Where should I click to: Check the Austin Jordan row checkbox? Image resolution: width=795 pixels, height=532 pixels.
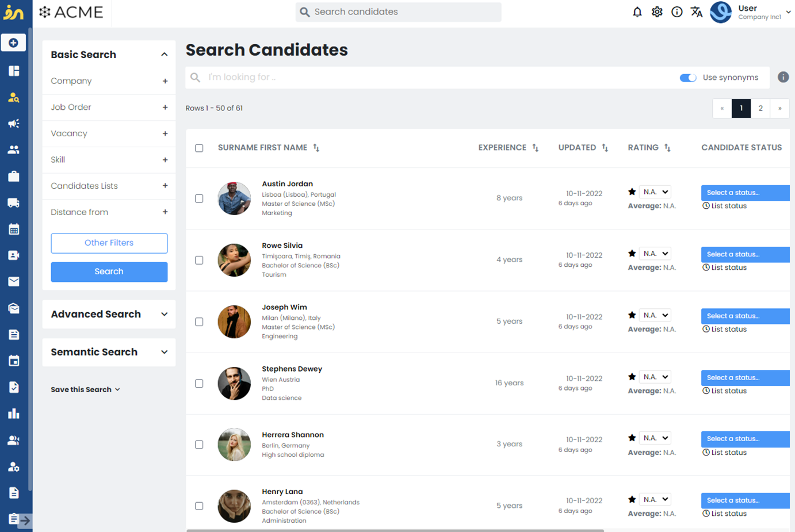tap(199, 198)
